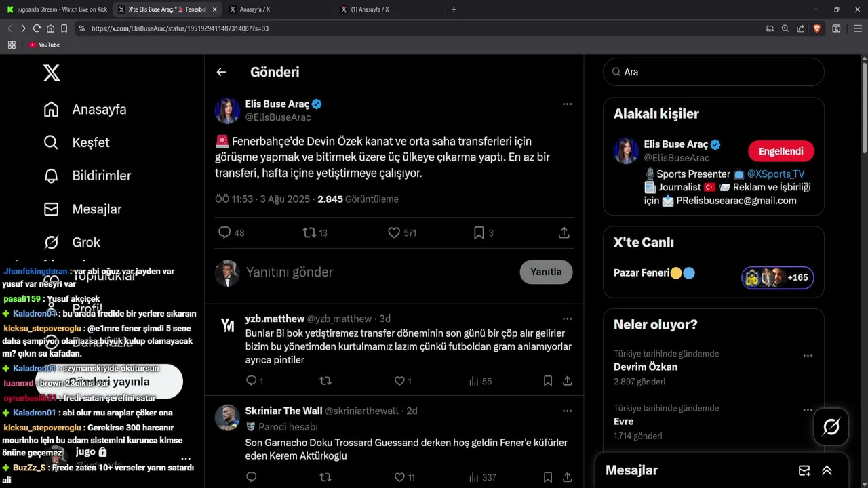Open the YouTube bookmark
The width and height of the screenshot is (868, 488).
coord(44,45)
